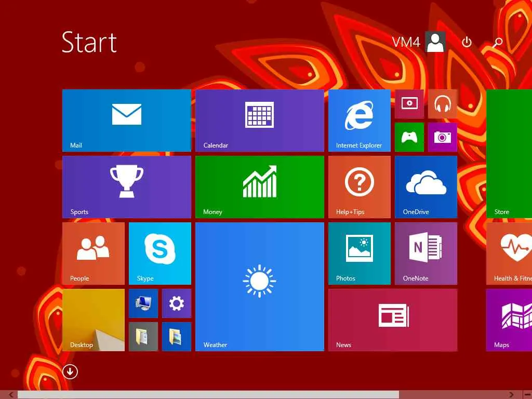Click the zoom-out minus button at the scrollbar's end
Viewport: 532px width, 399px height.
[527, 395]
